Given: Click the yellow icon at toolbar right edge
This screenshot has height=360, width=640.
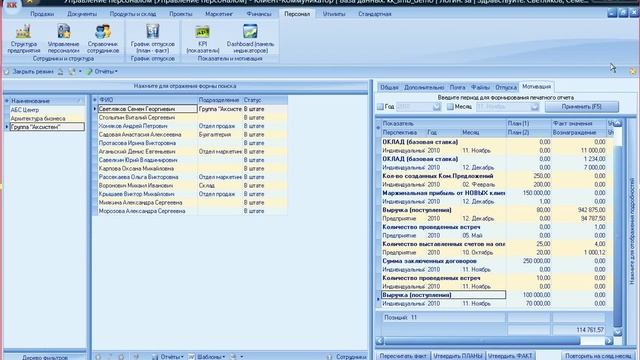Looking at the screenshot, I should [633, 71].
